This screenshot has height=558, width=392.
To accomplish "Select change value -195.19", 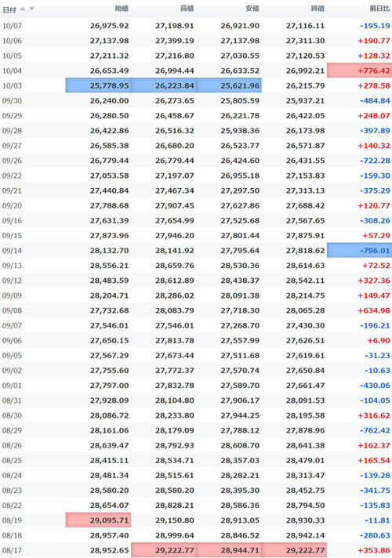I will coord(375,26).
